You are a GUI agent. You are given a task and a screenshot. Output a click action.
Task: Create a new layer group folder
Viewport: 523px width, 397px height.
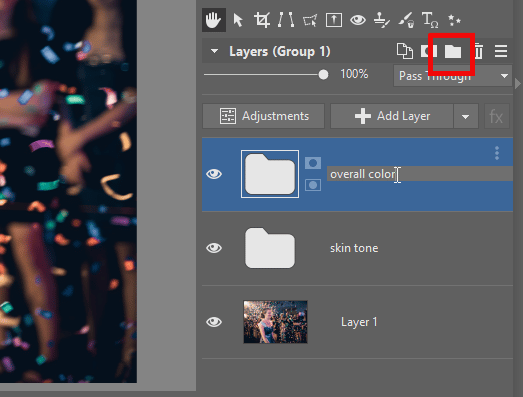pyautogui.click(x=453, y=51)
